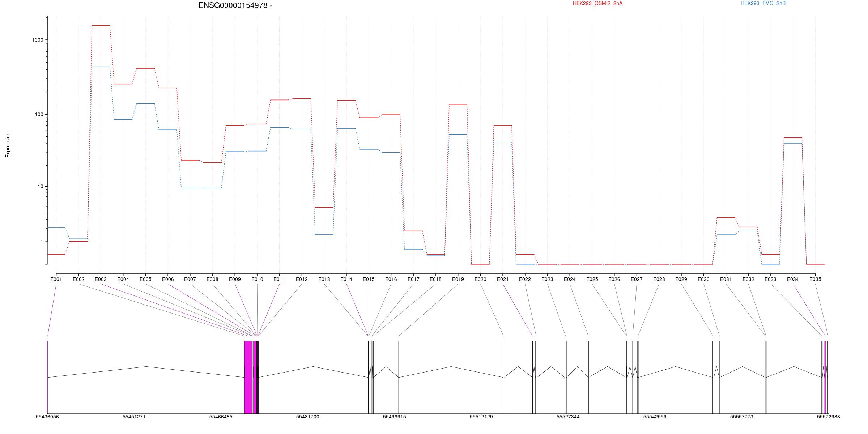Select exon label E001
The image size is (868, 434).
[56, 279]
